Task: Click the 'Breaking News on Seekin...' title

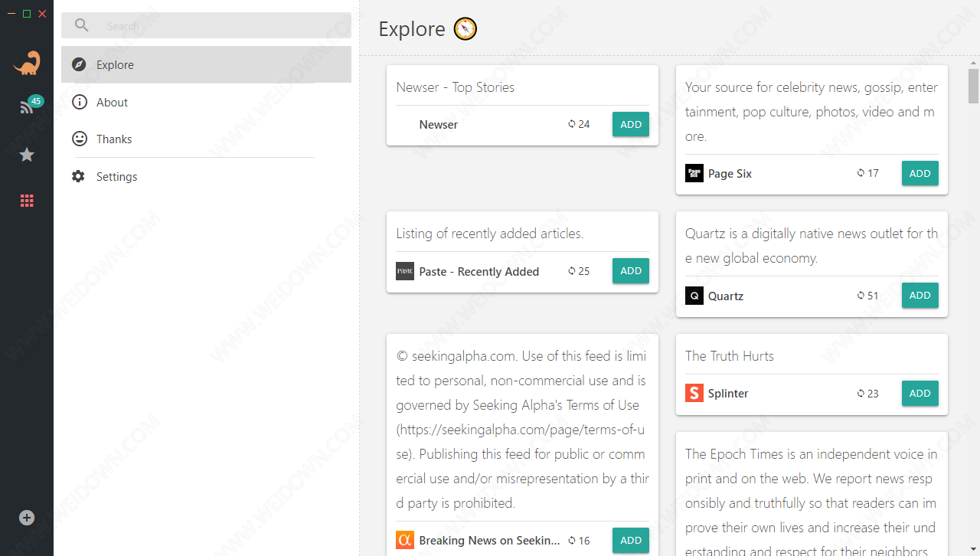Action: (x=490, y=541)
